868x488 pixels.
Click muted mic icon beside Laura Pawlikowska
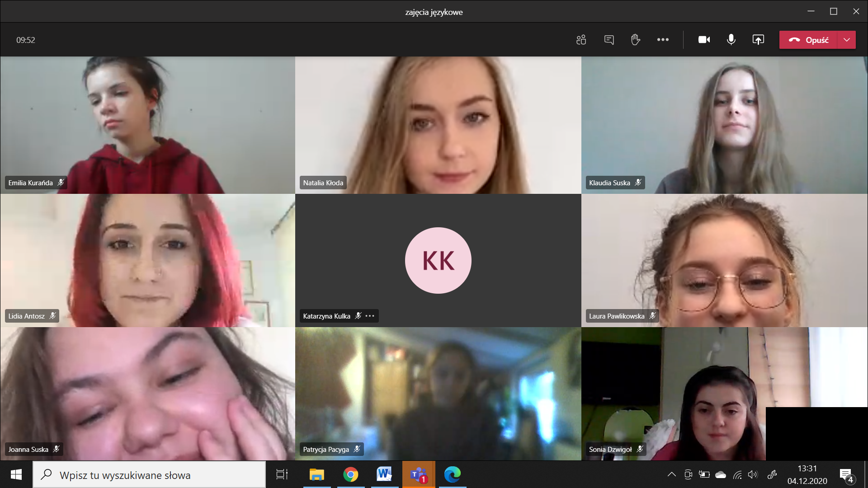pyautogui.click(x=652, y=315)
